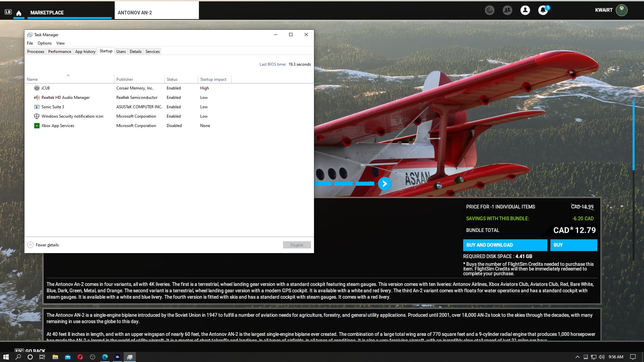This screenshot has width=644, height=362.
Task: Click the volume speaker tray icon
Action: [x=602, y=357]
